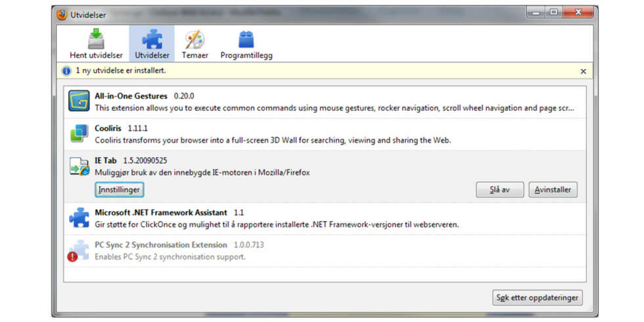Click the 'Gir støtte for ClickOnce' description
Viewport: 644px width, 322px height.
277,225
